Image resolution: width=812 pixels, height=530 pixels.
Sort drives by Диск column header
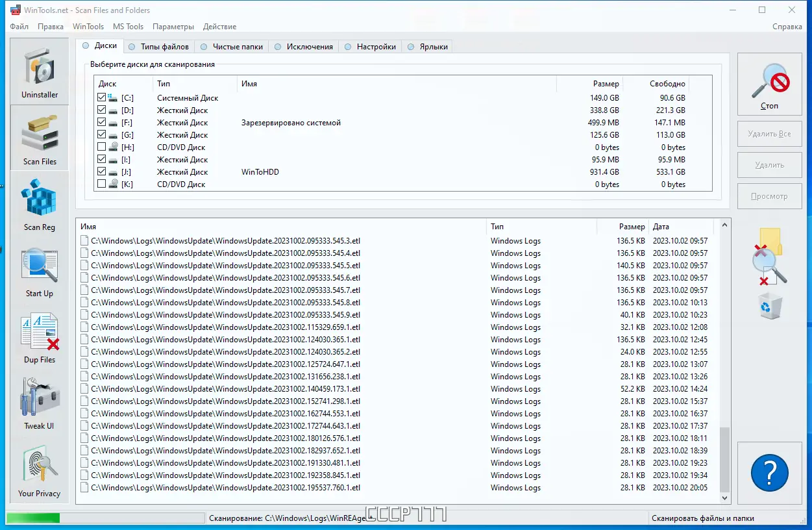123,84
